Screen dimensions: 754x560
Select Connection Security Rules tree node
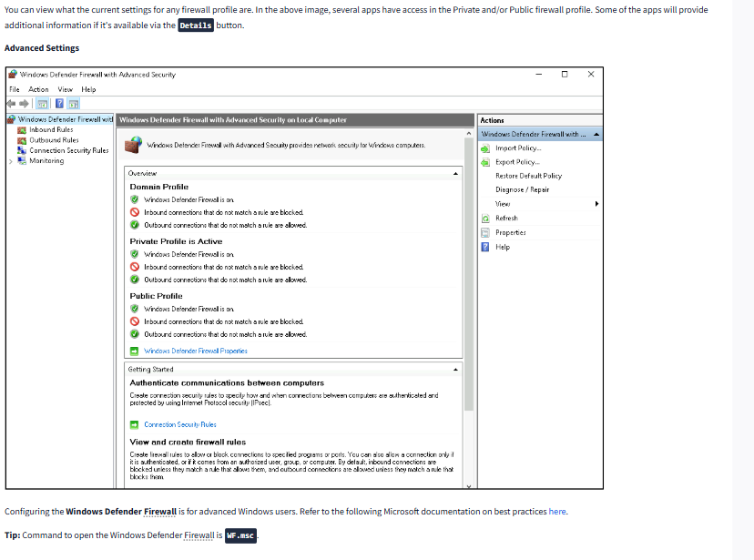[x=68, y=150]
